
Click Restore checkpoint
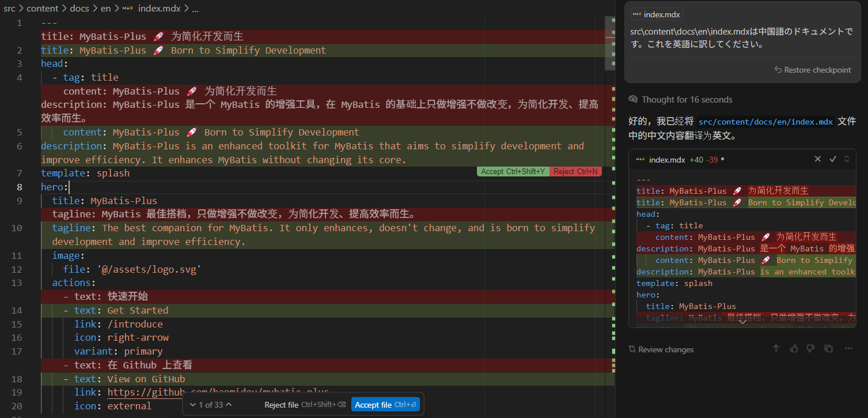[812, 69]
